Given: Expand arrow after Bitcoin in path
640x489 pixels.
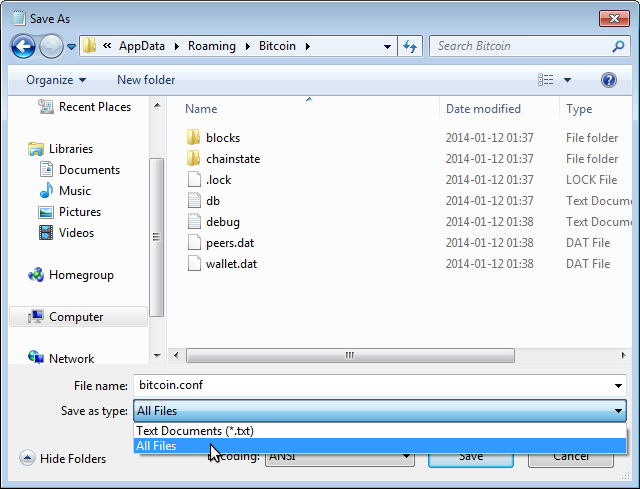Looking at the screenshot, I should point(307,46).
